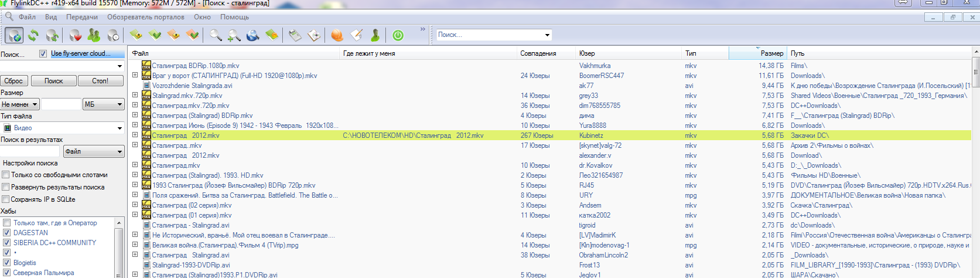Toggle the Use fly-server cloud checkbox

click(43, 54)
